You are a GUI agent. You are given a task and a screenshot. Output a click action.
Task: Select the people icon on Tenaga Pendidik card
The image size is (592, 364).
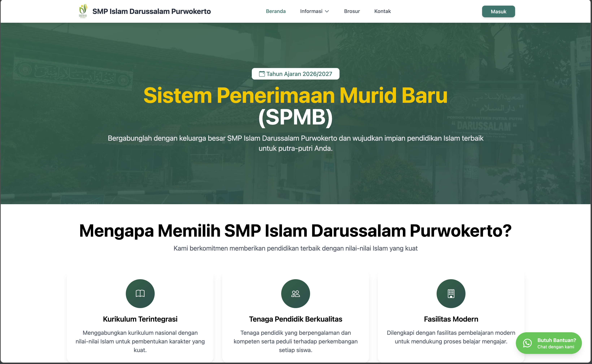pos(296,293)
